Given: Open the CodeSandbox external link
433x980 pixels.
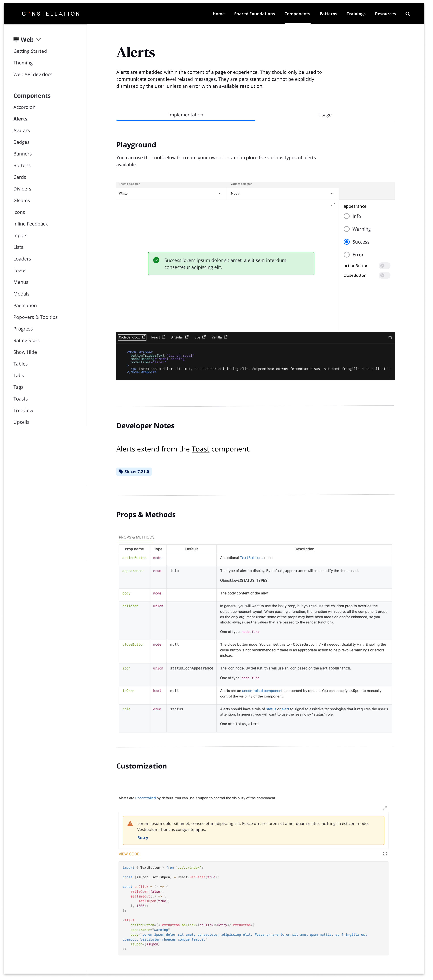Looking at the screenshot, I should coord(132,337).
